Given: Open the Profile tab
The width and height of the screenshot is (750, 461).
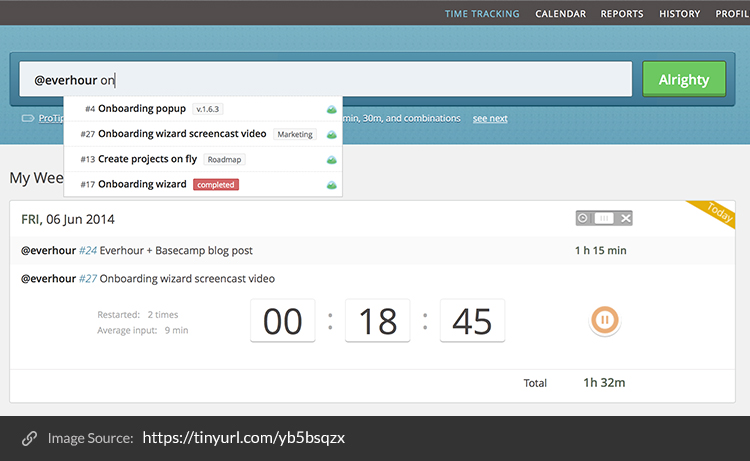Looking at the screenshot, I should click(732, 14).
